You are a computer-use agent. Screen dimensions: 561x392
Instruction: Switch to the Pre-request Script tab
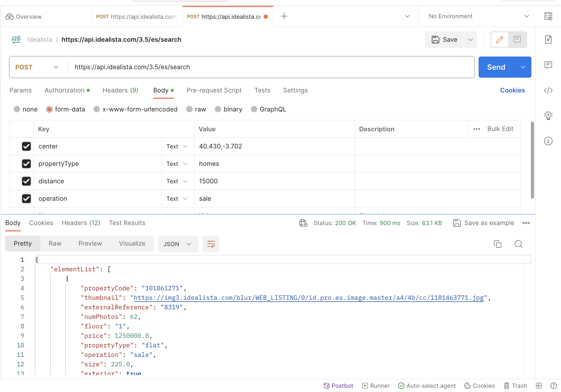pos(214,90)
